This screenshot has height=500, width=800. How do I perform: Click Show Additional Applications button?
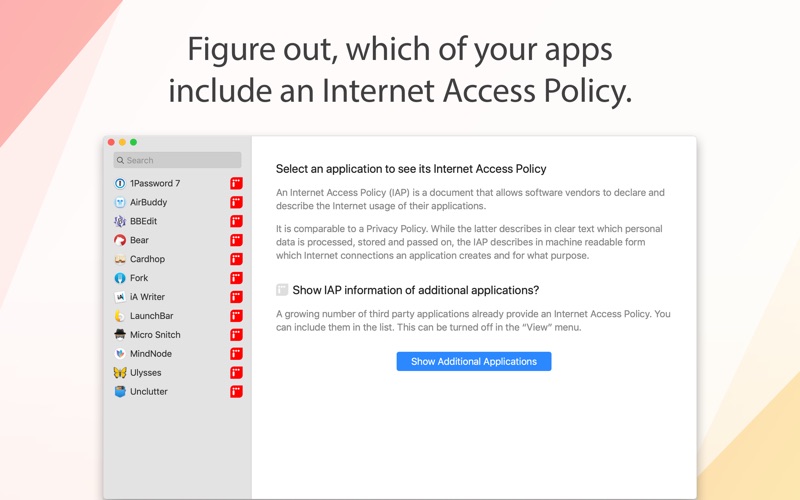[474, 361]
